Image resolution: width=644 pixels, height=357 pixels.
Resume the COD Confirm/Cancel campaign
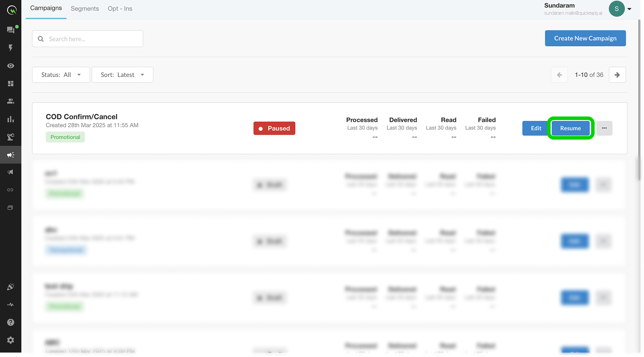[x=571, y=128]
